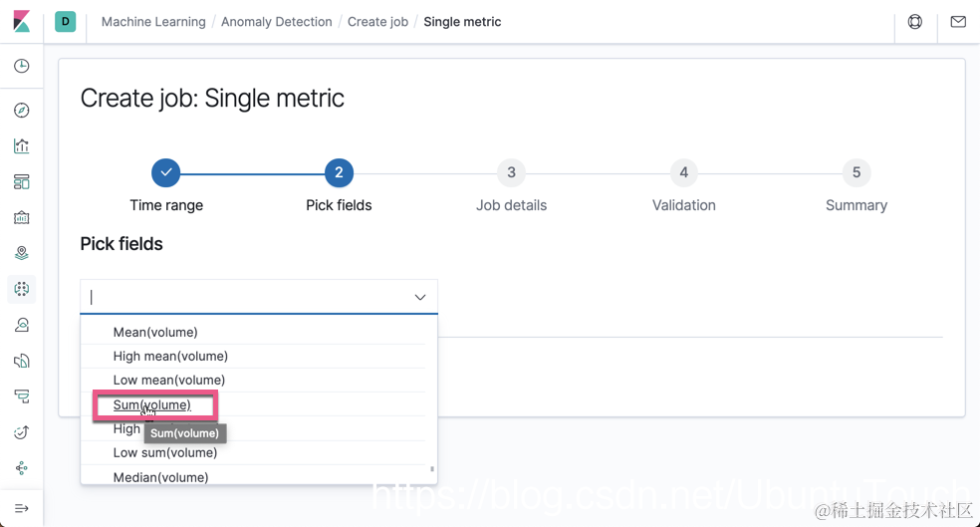Expand the sidebar navigation at the bottom
The width and height of the screenshot is (980, 527).
(22, 508)
